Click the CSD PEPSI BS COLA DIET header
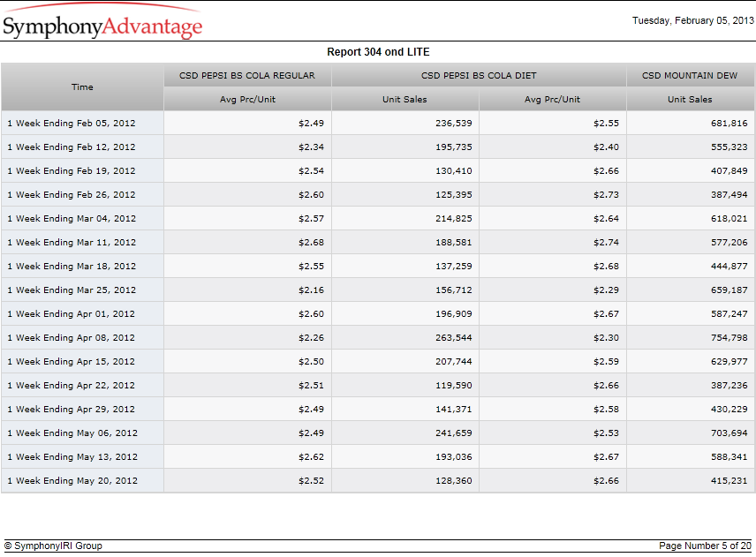This screenshot has width=756, height=557. click(479, 76)
